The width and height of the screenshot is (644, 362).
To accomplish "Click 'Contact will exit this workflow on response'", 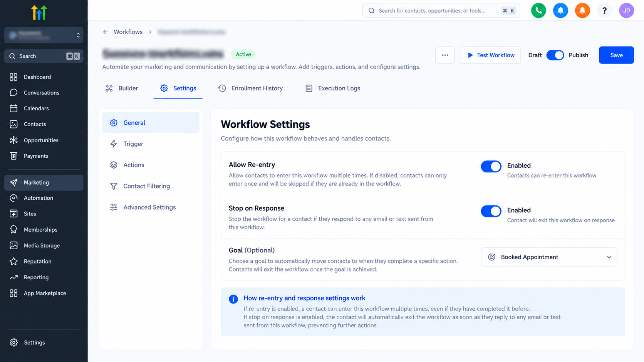I will (x=561, y=220).
